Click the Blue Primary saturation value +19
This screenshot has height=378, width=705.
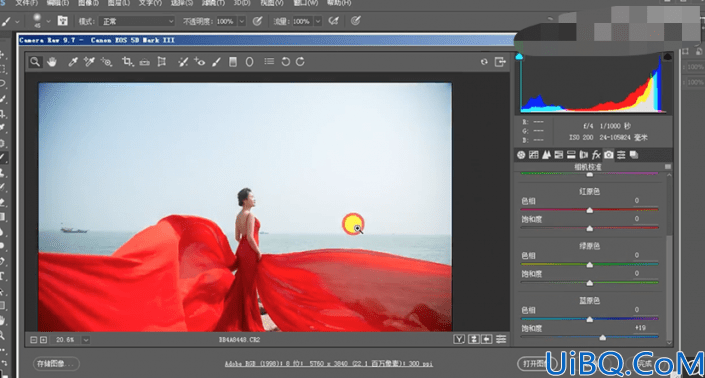(640, 328)
